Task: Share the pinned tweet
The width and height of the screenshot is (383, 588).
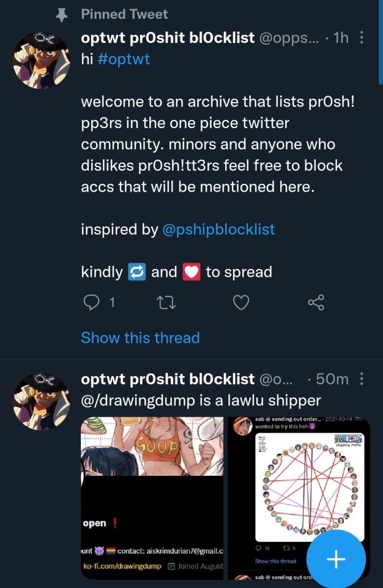Action: point(316,302)
